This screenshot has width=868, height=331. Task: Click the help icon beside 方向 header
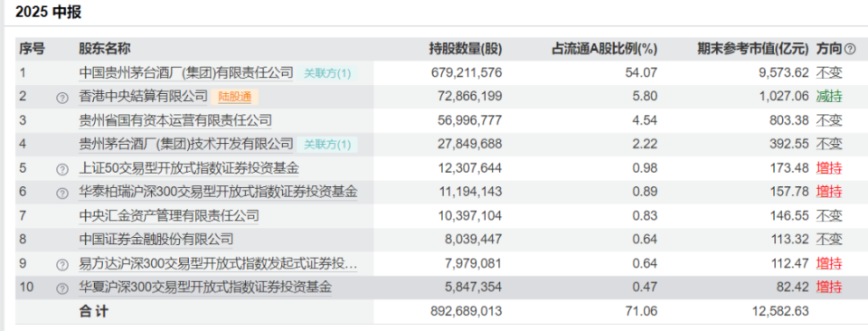[850, 49]
